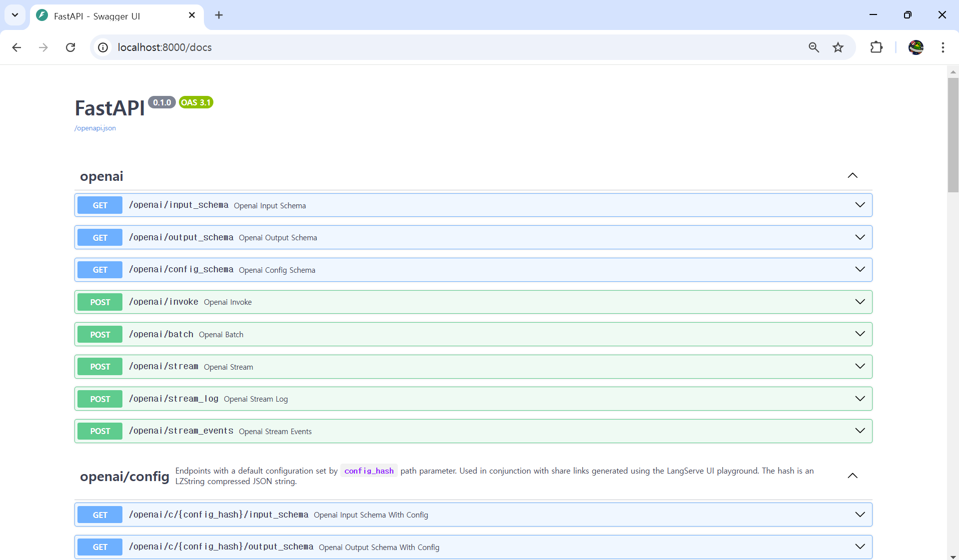Minimize the Chrome window
This screenshot has height=560, width=959.
click(873, 15)
